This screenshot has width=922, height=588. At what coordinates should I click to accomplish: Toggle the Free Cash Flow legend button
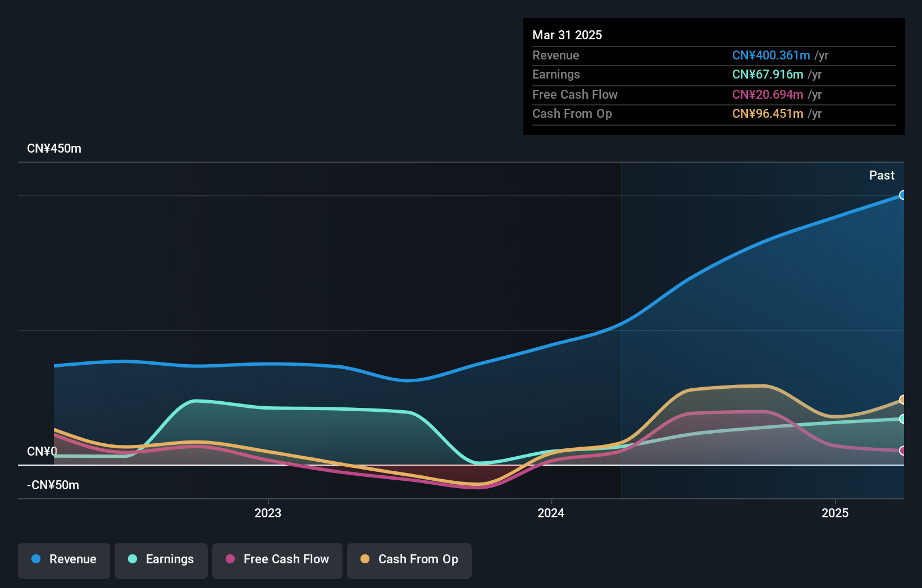[x=277, y=561]
